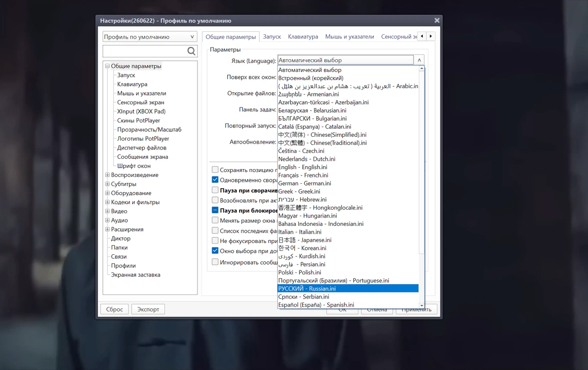Open the profile dropdown 'Профиль по умолчанию'
This screenshot has width=588, height=370.
pyautogui.click(x=150, y=37)
